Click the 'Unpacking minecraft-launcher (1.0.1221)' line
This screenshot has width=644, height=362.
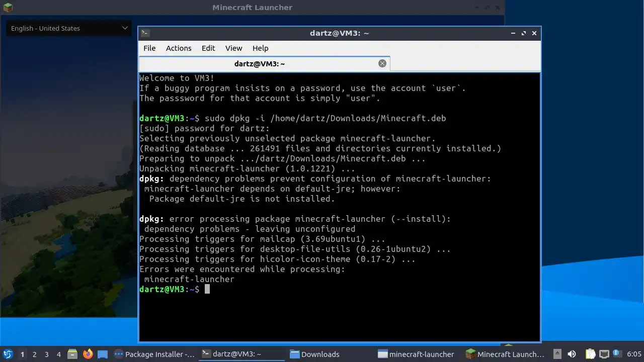click(247, 168)
